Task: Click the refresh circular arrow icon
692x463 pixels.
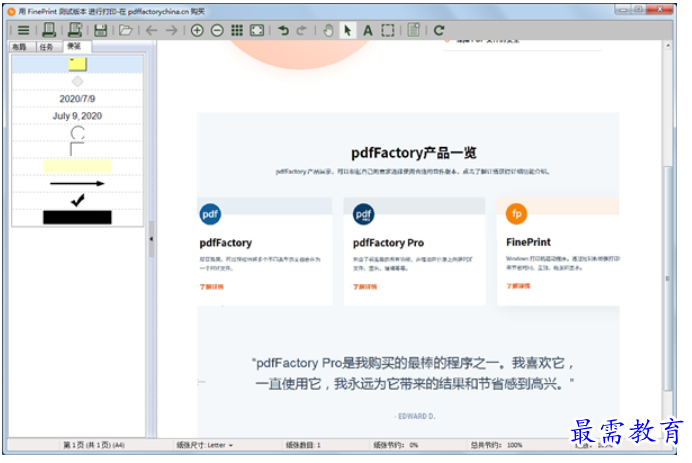Action: point(439,30)
